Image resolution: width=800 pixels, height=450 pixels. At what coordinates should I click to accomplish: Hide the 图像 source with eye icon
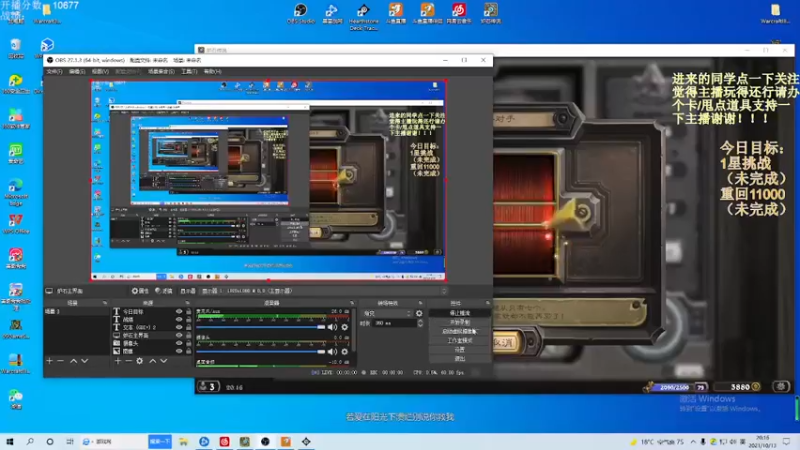[179, 351]
